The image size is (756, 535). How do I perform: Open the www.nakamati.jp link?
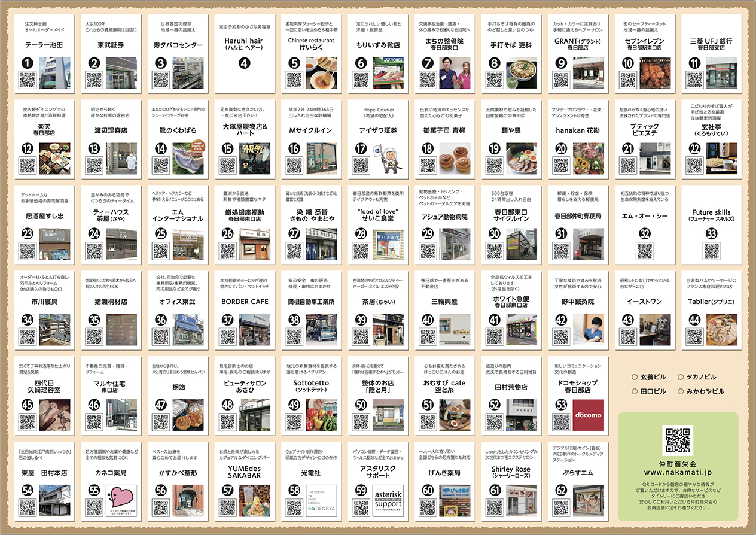[678, 473]
